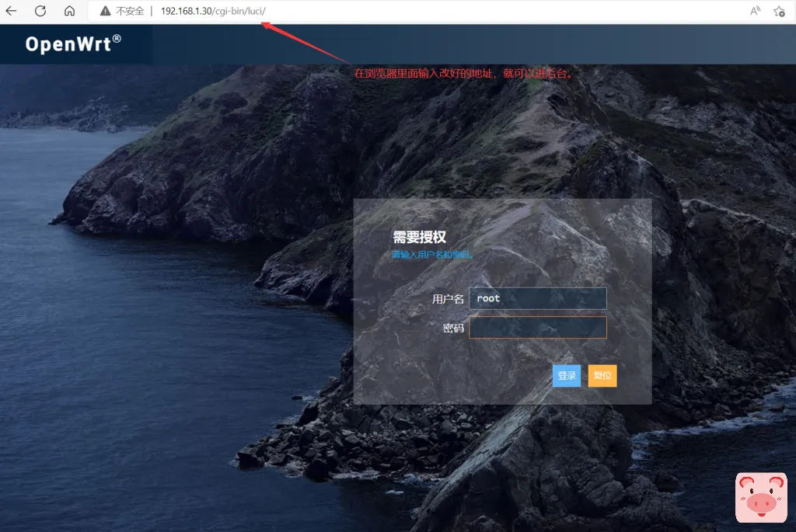View the 不安全 security warning icon
Viewport: 796px width, 532px height.
(x=105, y=11)
